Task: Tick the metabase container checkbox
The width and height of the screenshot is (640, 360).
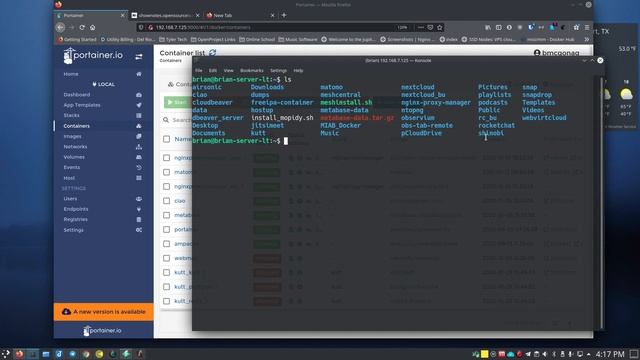Action: [167, 215]
